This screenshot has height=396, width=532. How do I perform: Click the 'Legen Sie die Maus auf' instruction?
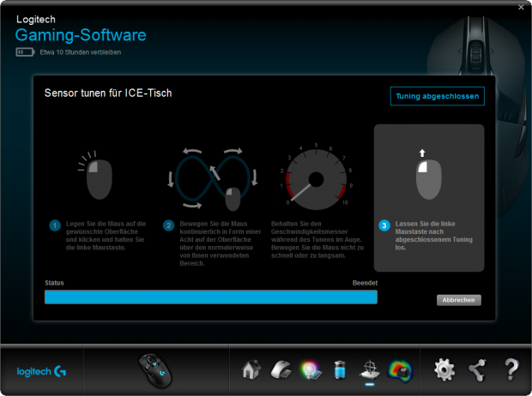pyautogui.click(x=106, y=236)
